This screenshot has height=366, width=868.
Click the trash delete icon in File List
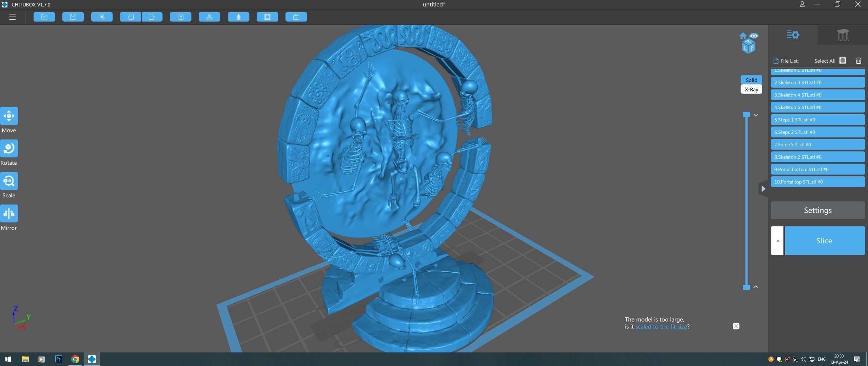point(859,61)
